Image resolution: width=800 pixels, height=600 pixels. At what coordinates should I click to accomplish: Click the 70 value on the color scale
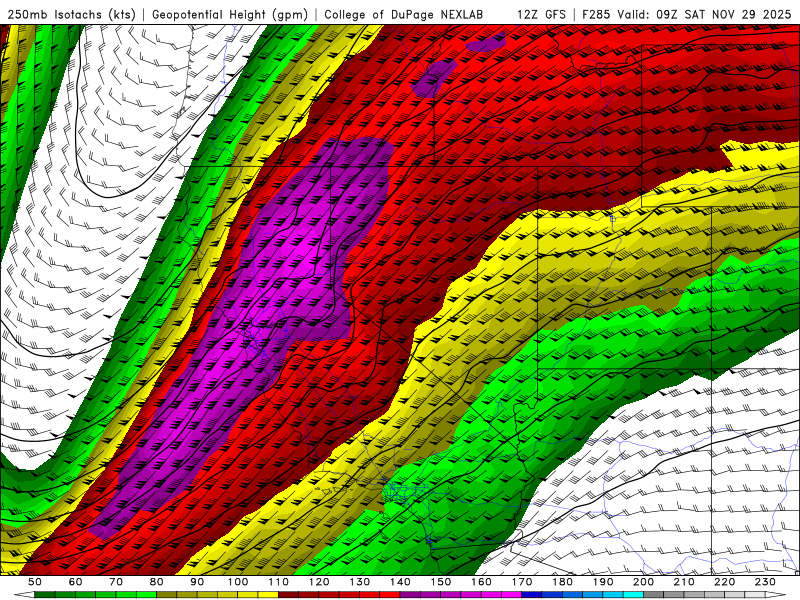point(116,582)
